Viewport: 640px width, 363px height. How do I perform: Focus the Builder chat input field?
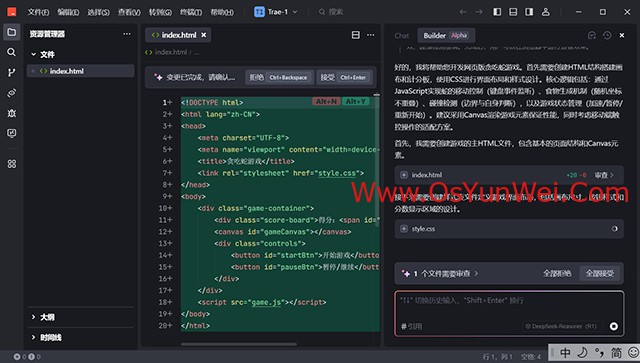[x=509, y=314]
